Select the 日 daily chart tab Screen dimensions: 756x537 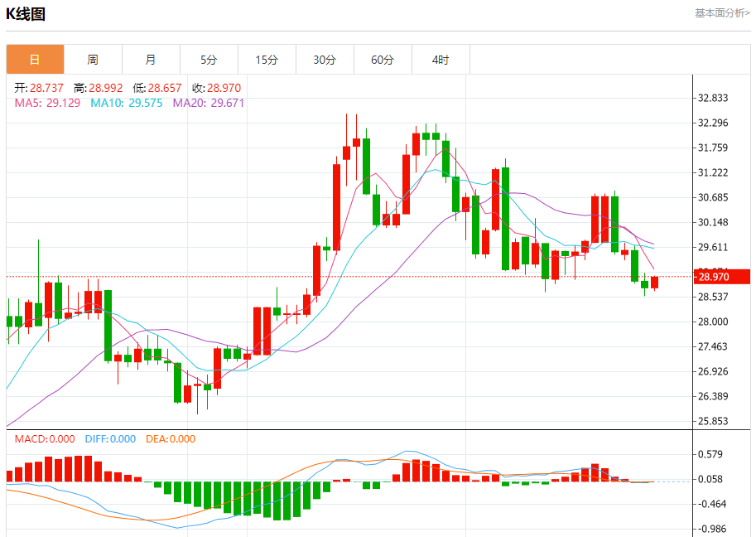pyautogui.click(x=36, y=60)
